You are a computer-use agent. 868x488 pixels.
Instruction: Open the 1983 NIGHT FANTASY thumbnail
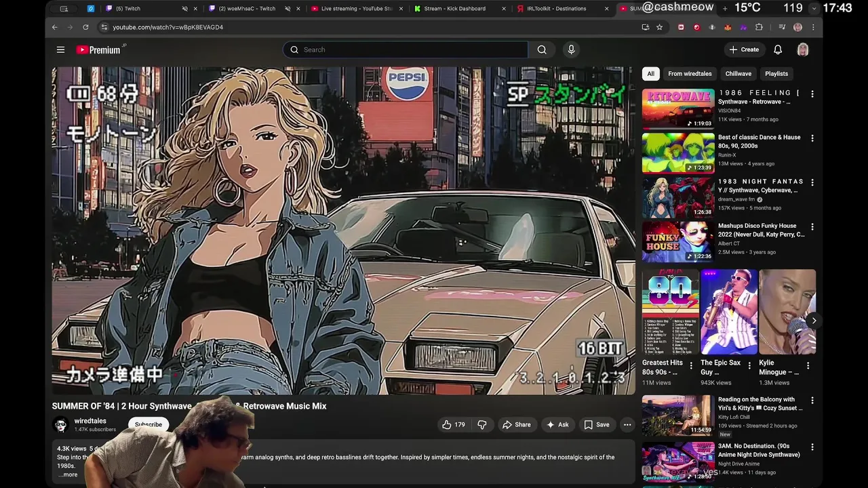click(678, 197)
